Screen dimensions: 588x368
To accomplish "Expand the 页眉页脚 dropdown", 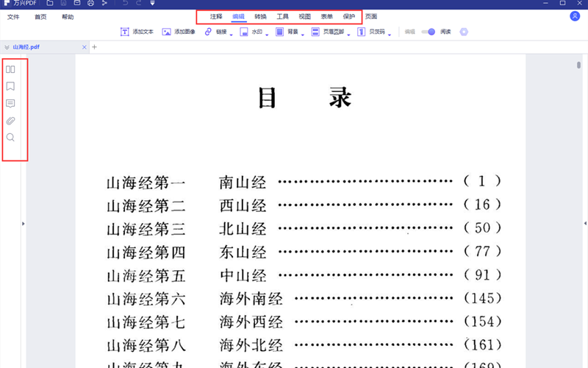I will click(348, 34).
